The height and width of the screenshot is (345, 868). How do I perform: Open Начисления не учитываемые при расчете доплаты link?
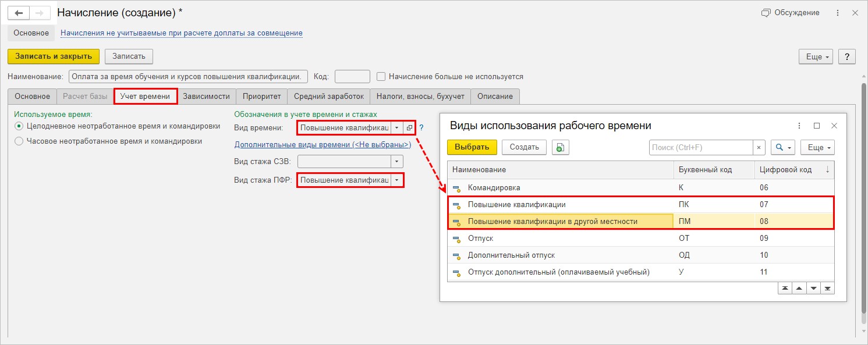click(182, 33)
